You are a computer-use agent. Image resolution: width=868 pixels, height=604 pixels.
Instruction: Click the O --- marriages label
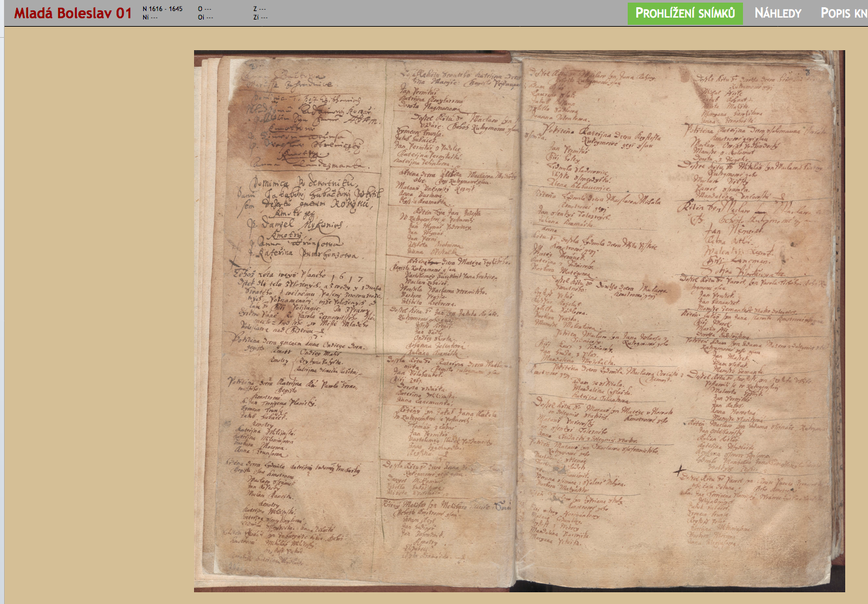click(204, 9)
